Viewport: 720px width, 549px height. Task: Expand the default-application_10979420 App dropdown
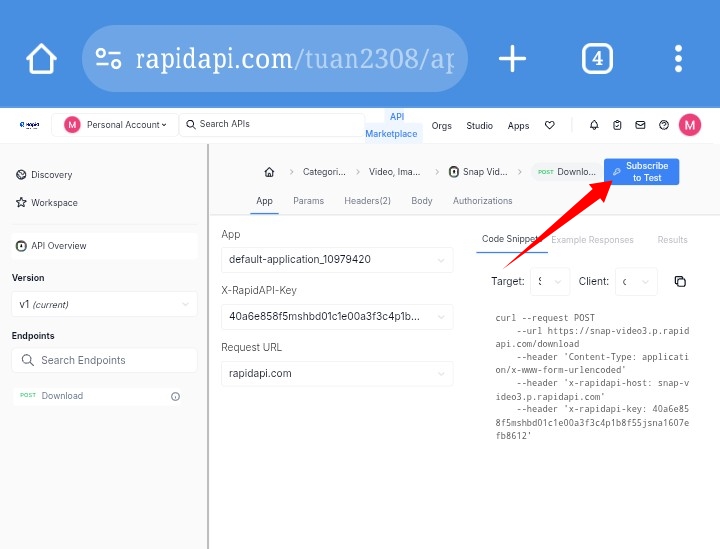tap(336, 260)
